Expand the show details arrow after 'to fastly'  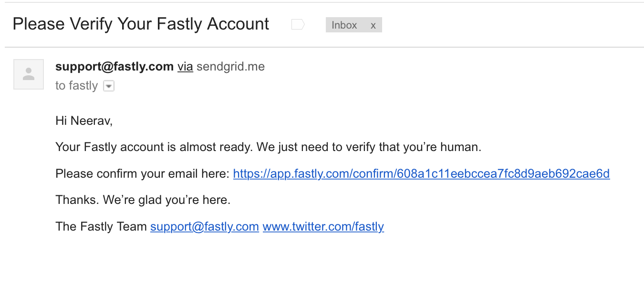[x=109, y=86]
